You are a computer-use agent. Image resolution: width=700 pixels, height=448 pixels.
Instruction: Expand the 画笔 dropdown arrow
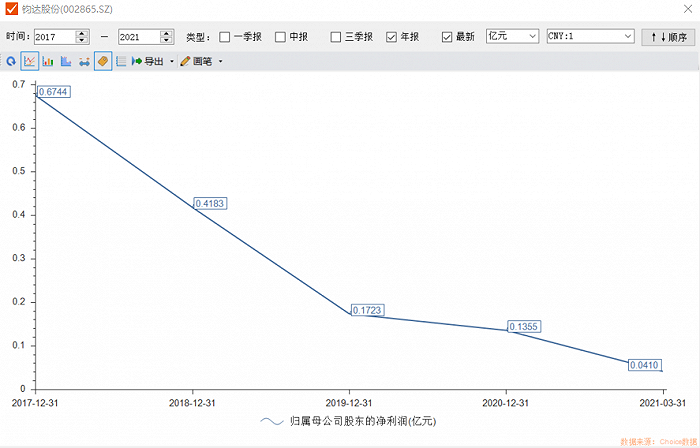point(220,62)
